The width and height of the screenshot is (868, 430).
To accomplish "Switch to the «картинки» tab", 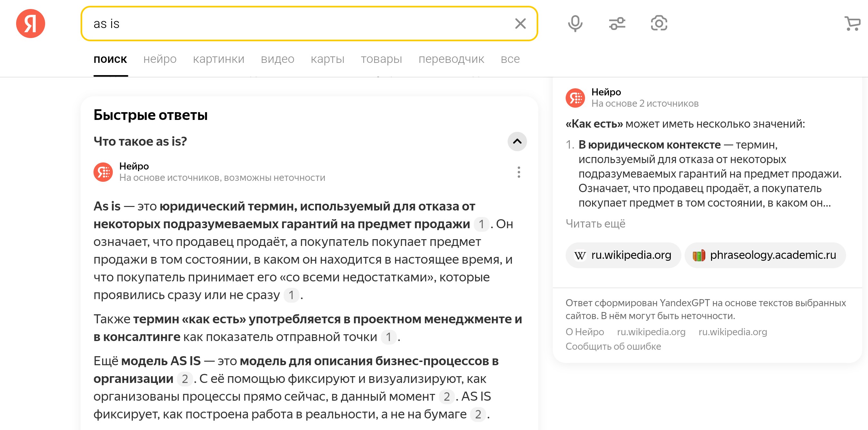I will pyautogui.click(x=218, y=59).
